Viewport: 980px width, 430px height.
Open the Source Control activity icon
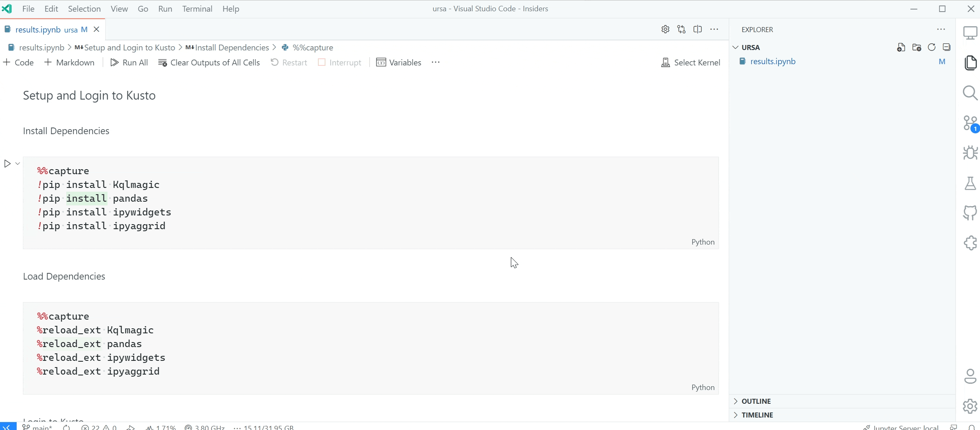point(970,124)
